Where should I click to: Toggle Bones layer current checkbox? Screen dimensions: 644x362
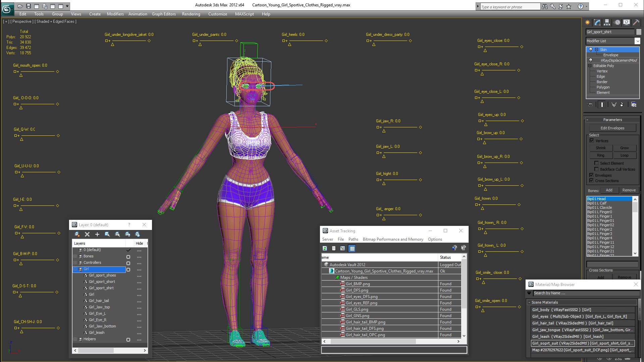pyautogui.click(x=128, y=257)
